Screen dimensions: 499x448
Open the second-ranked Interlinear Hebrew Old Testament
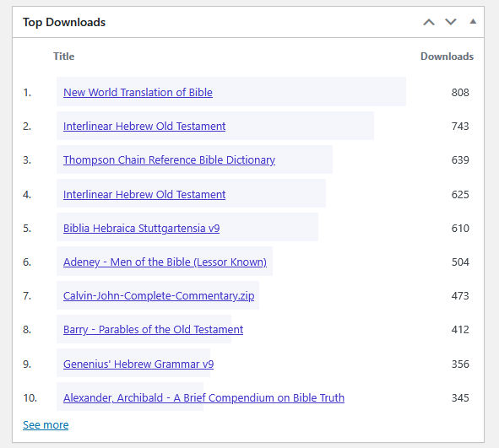click(144, 126)
